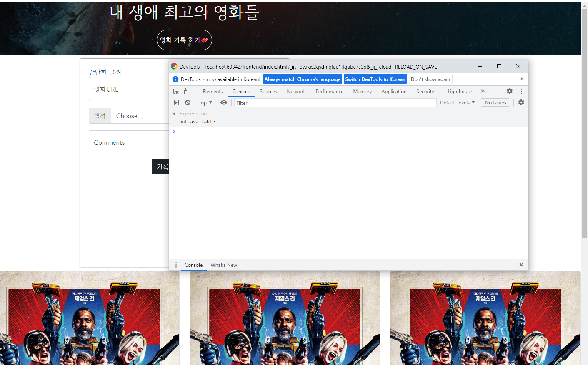Click Always match Chrome's language button
The width and height of the screenshot is (588, 365).
coord(303,79)
